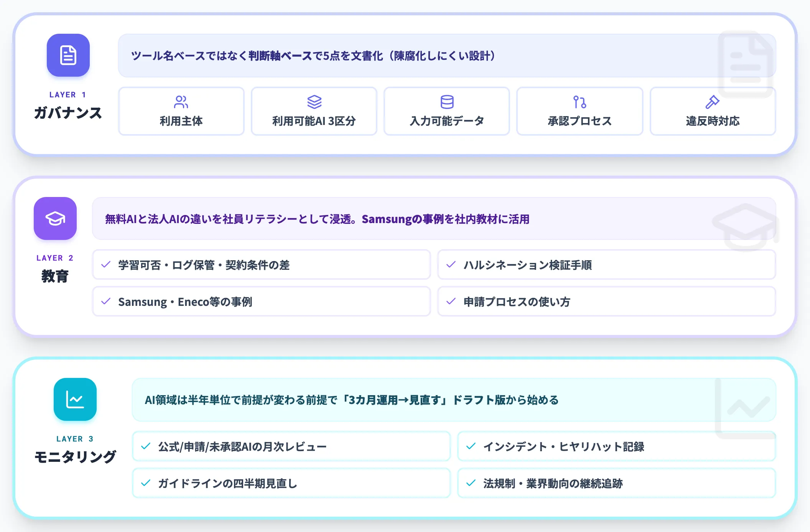Image resolution: width=810 pixels, height=532 pixels.
Task: Click checkmark beside ガイドラインの四半期見直し
Action: (146, 483)
